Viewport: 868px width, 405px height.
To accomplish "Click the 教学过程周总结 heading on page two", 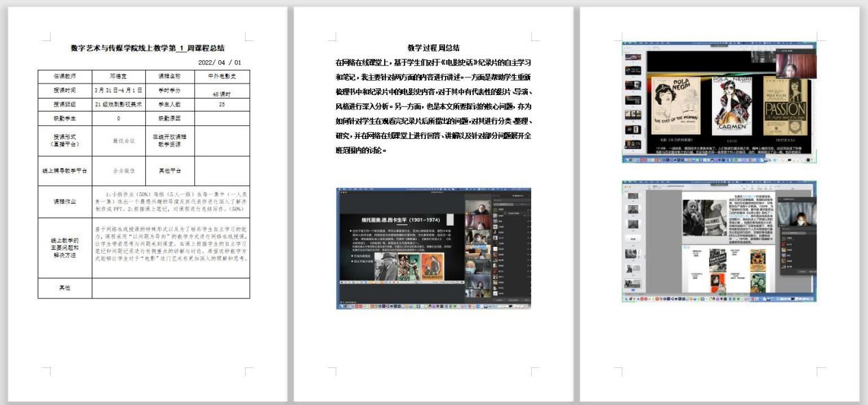I will (x=433, y=48).
